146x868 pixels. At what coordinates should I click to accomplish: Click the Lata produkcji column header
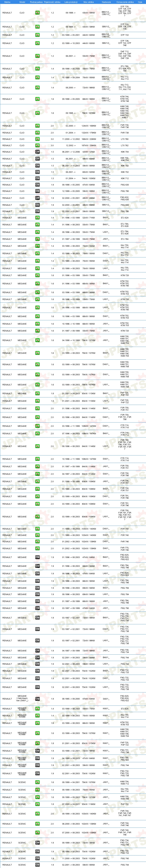pyautogui.click(x=71, y=2)
